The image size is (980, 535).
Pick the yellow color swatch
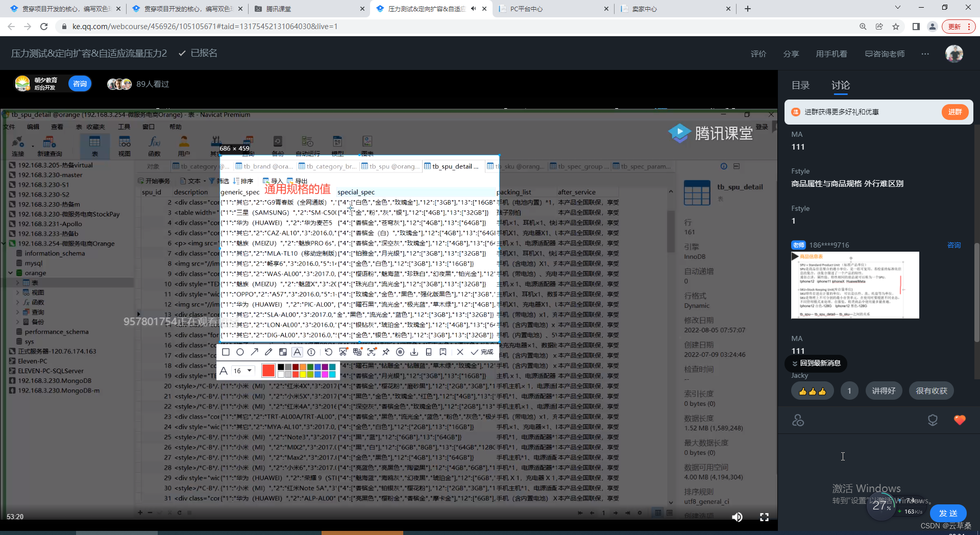click(303, 374)
